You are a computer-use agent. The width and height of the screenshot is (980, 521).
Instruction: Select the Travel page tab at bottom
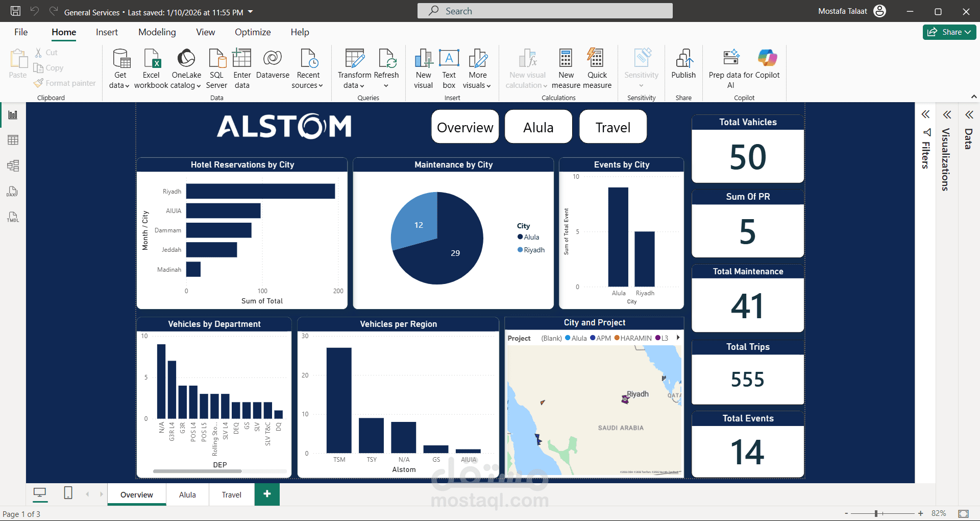point(232,494)
